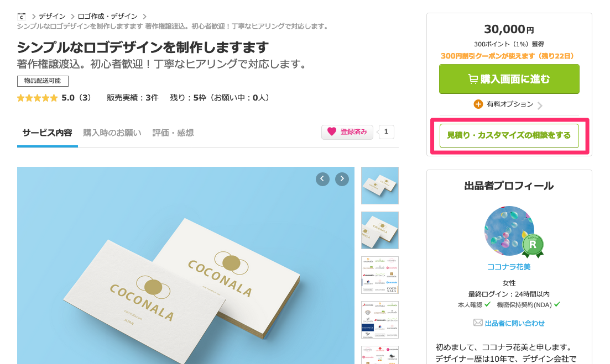
Task: Open the ロゴ作成・デザイン breadcrumb
Action: click(x=108, y=17)
